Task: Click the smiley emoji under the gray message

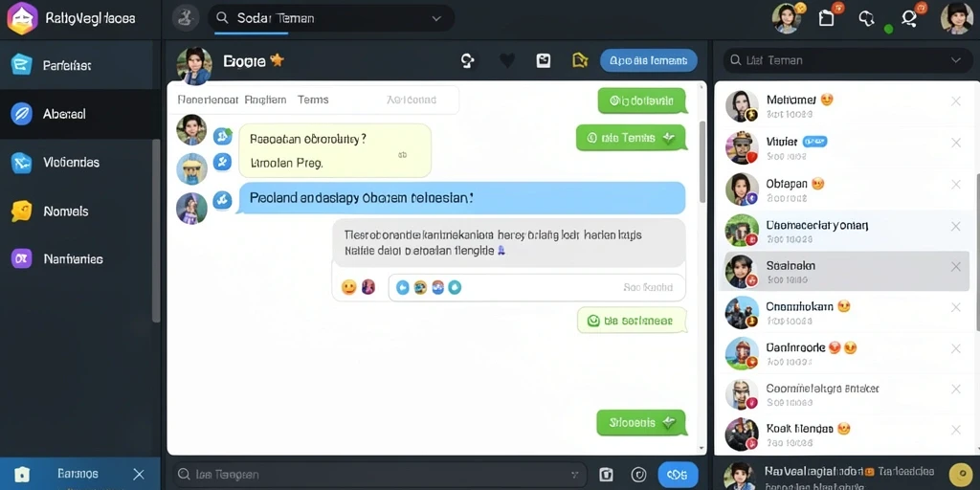Action: pyautogui.click(x=348, y=287)
